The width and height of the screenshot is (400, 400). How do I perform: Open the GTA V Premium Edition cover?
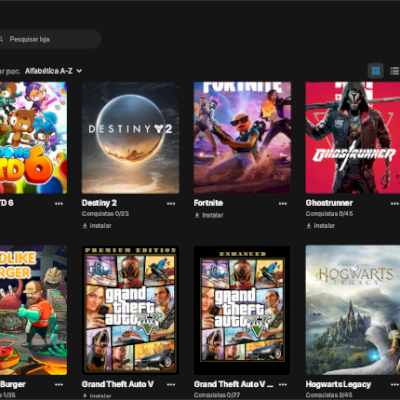point(131,310)
